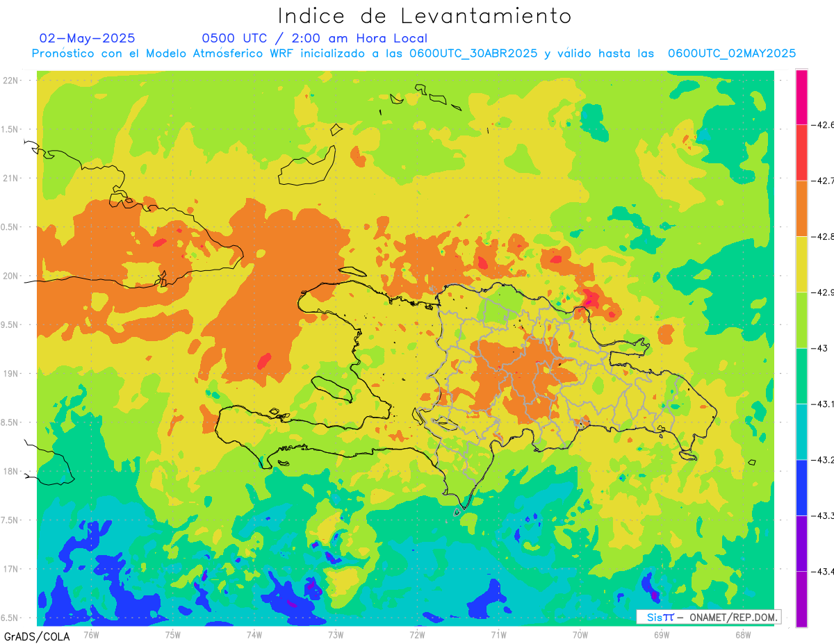
Task: Click the '0500 UTC / 2:00 am Hora Local' text
Action: pyautogui.click(x=314, y=38)
